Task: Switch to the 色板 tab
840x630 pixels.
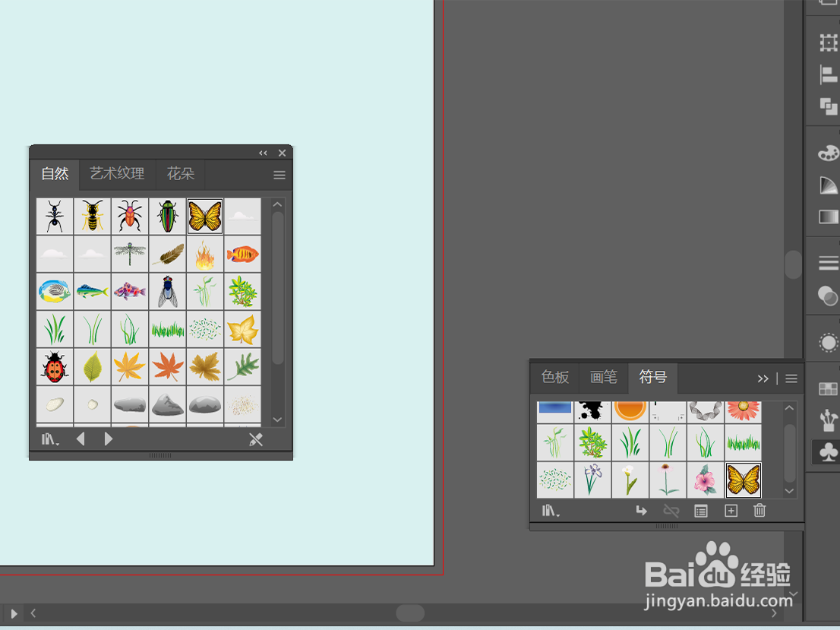Action: coord(555,378)
